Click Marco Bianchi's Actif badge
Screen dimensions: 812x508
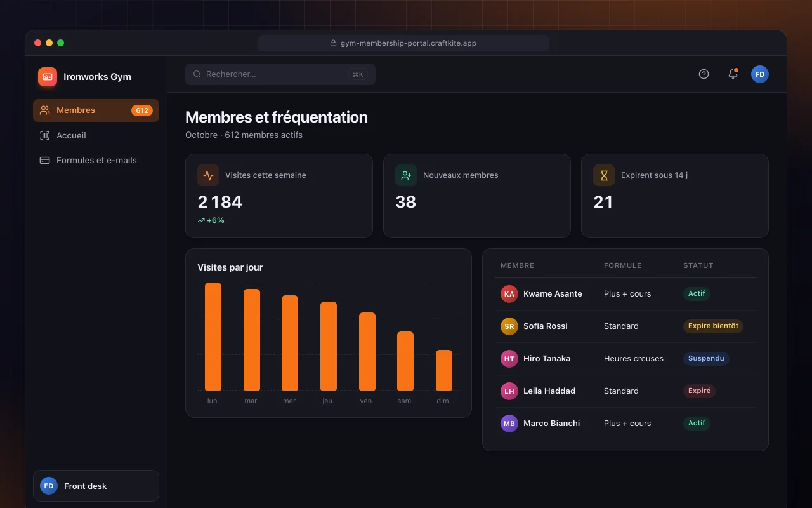(x=697, y=423)
